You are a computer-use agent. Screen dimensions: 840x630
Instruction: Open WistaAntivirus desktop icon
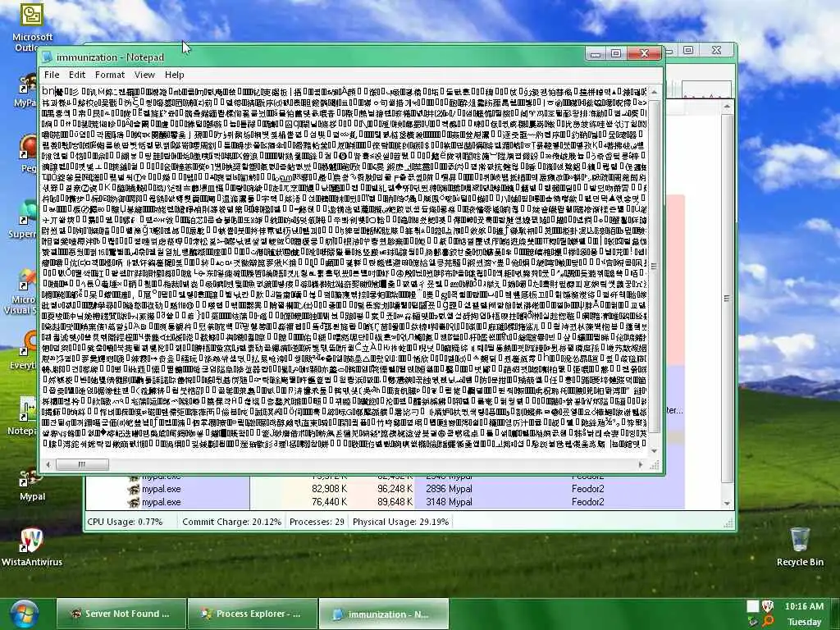[32, 546]
